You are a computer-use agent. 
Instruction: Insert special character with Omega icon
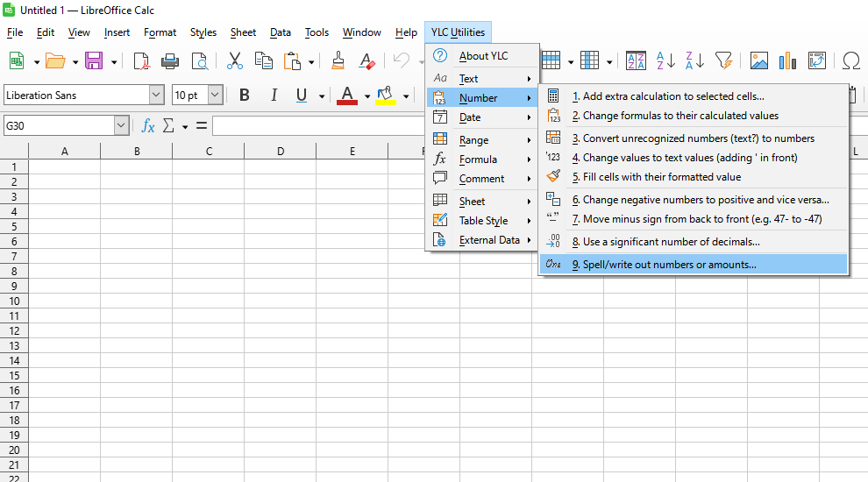pyautogui.click(x=850, y=60)
